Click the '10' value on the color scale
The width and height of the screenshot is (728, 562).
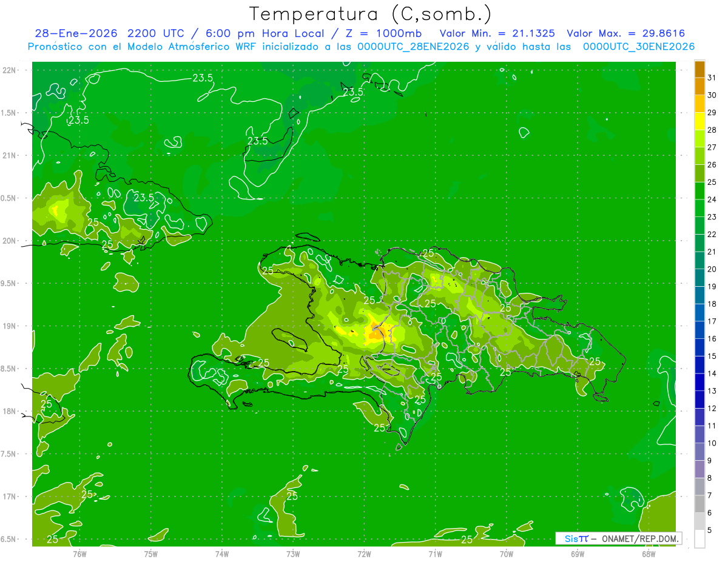712,443
